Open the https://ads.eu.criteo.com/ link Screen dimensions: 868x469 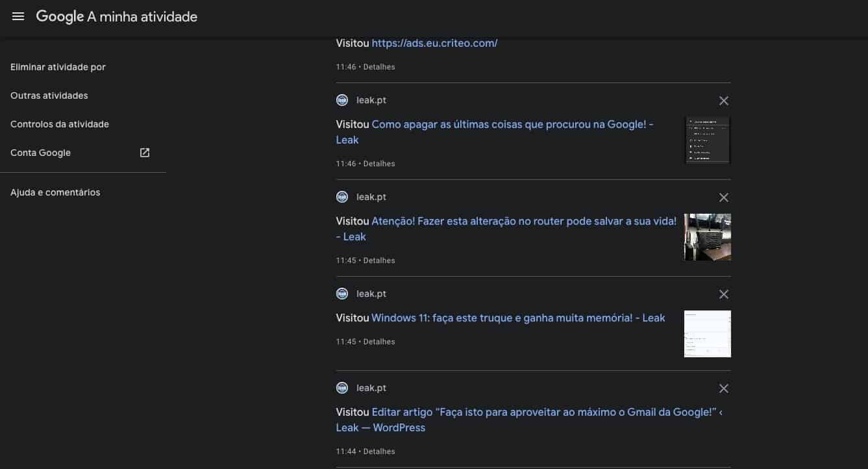tap(434, 44)
